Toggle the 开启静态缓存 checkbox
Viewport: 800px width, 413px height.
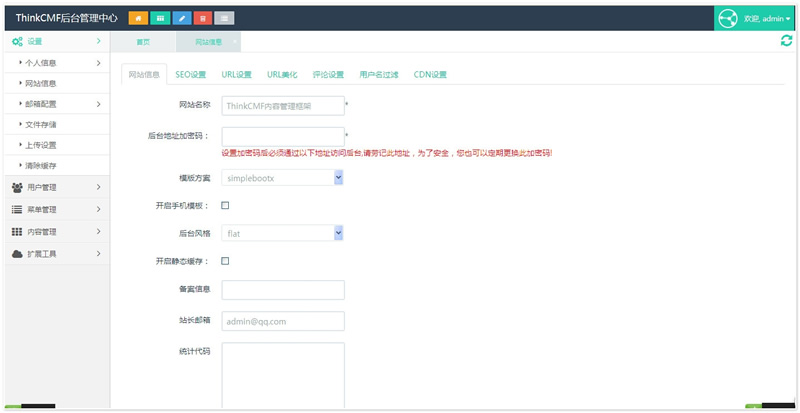click(225, 261)
